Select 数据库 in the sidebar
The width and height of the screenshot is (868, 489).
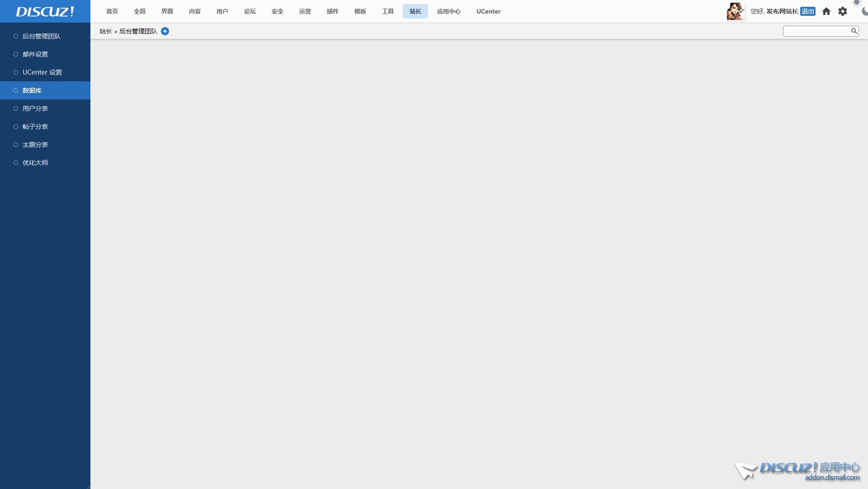coord(32,90)
